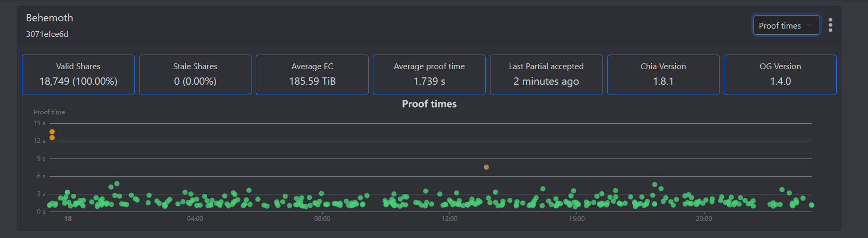Click the OG Version card
This screenshot has height=238, width=868.
point(780,75)
